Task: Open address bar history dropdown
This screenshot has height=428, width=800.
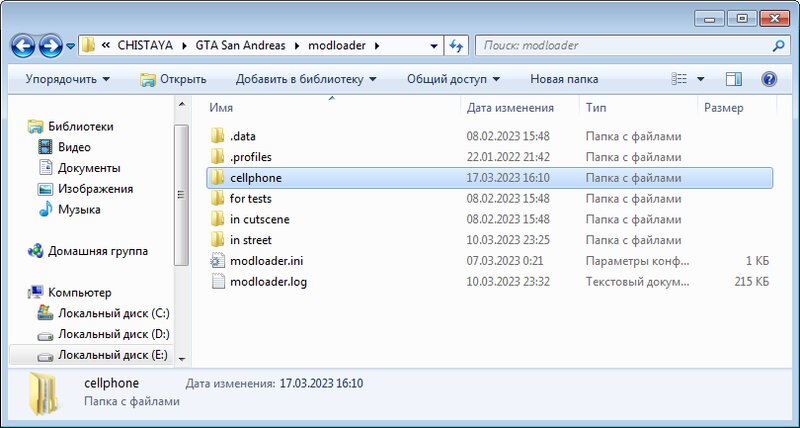Action: tap(434, 46)
